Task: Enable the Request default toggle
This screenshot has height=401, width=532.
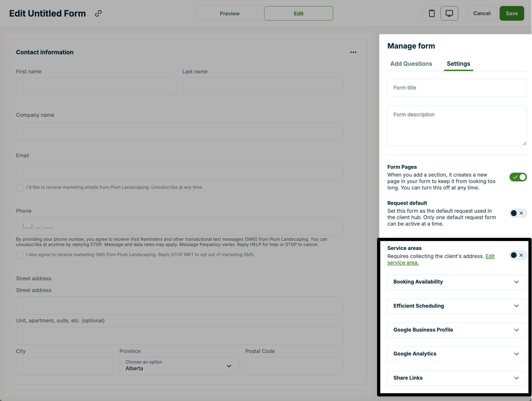Action: (518, 213)
